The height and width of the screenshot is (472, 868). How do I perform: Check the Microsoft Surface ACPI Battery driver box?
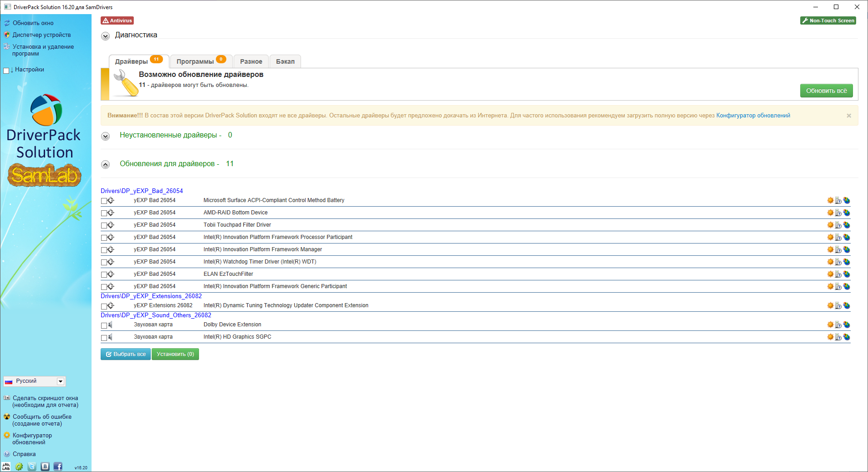click(x=104, y=201)
